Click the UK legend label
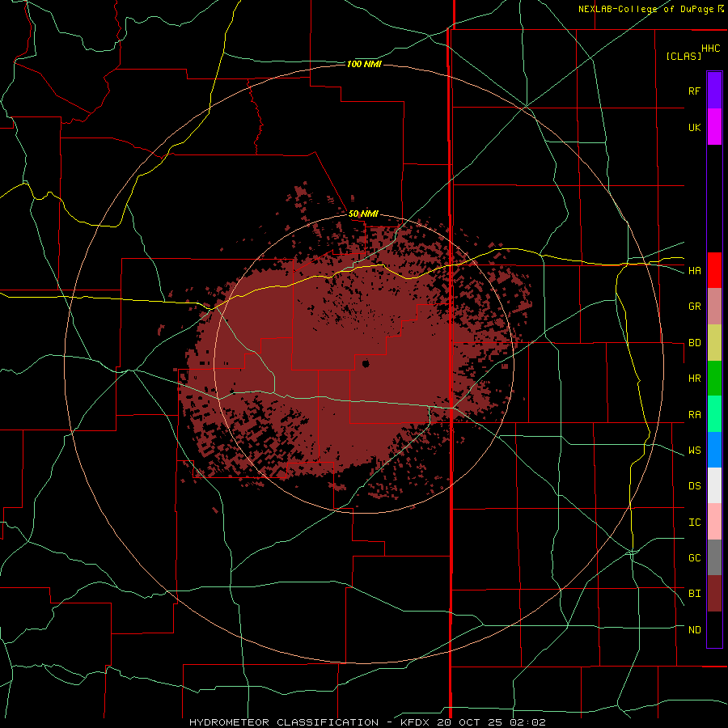728x728 pixels. tap(694, 127)
